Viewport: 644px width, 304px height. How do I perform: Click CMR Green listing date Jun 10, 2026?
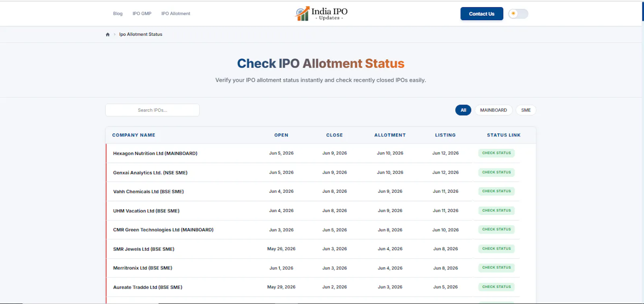point(446,230)
